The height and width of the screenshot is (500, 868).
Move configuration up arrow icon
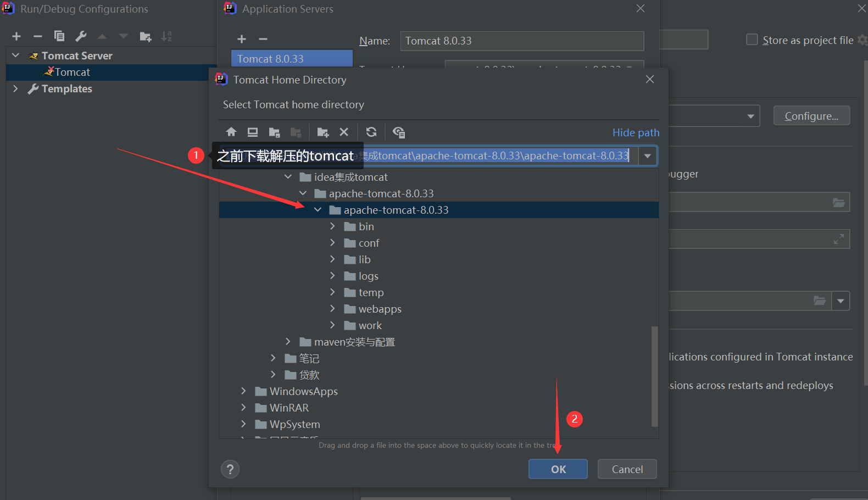[102, 36]
